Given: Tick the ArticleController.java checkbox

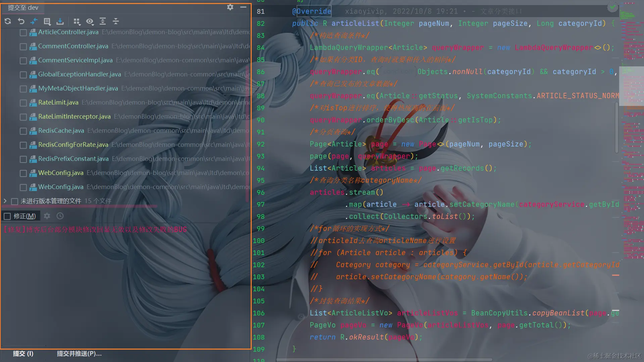Looking at the screenshot, I should (x=23, y=33).
